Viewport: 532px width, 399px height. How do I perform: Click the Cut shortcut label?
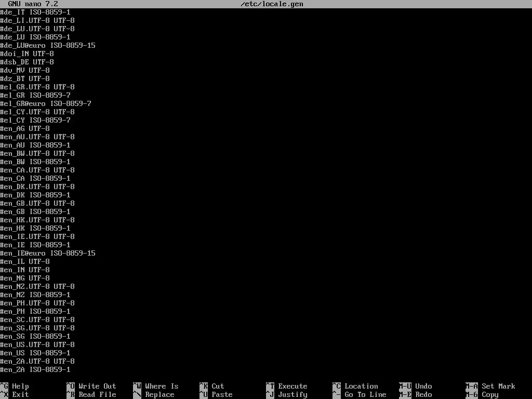(x=218, y=386)
